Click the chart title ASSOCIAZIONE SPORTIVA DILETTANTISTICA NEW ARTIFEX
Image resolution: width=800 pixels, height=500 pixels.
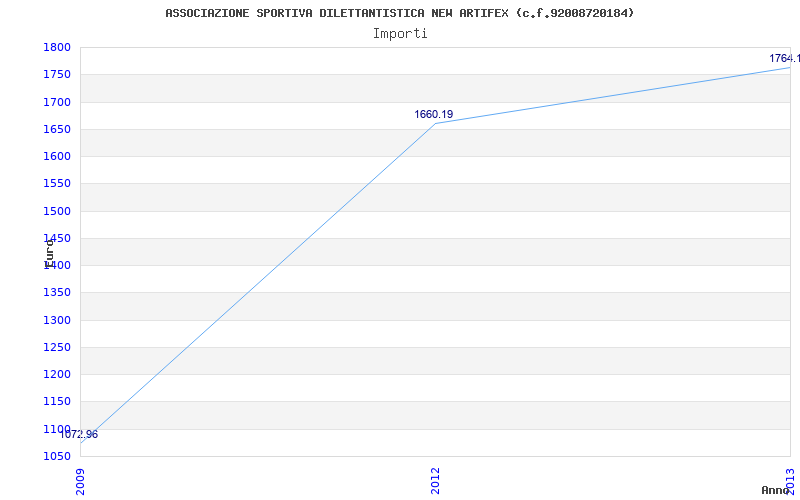(x=399, y=13)
